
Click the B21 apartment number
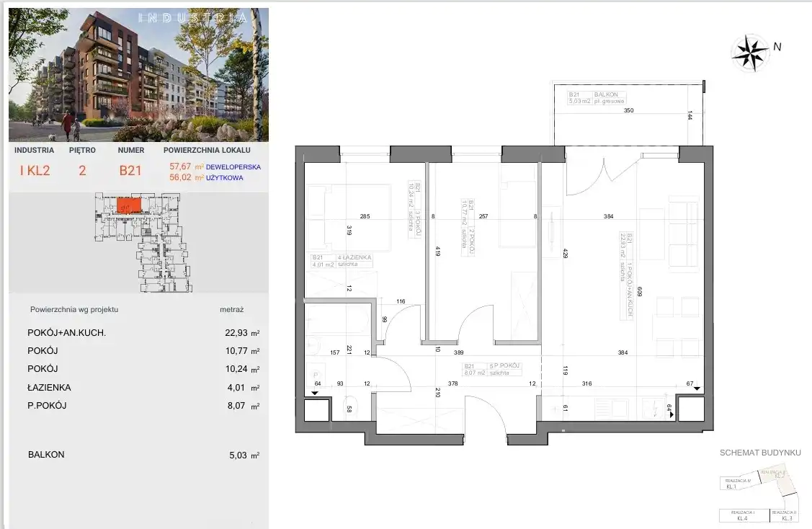(x=130, y=172)
